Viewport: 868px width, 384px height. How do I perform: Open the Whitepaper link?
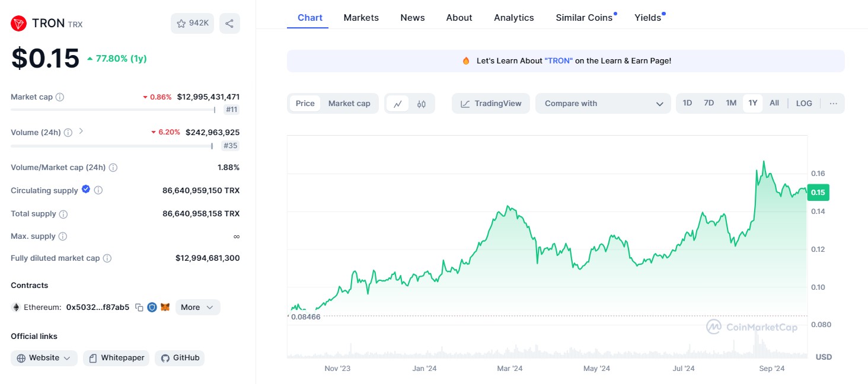click(x=116, y=358)
